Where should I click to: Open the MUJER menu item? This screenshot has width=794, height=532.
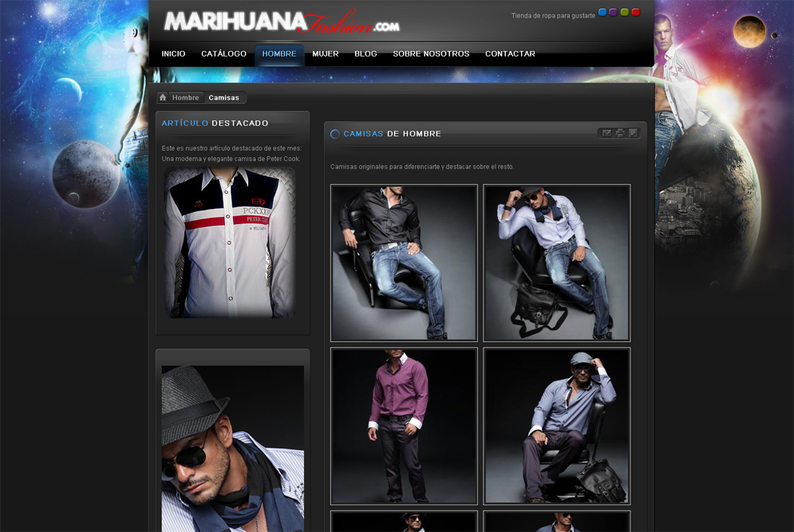click(325, 53)
